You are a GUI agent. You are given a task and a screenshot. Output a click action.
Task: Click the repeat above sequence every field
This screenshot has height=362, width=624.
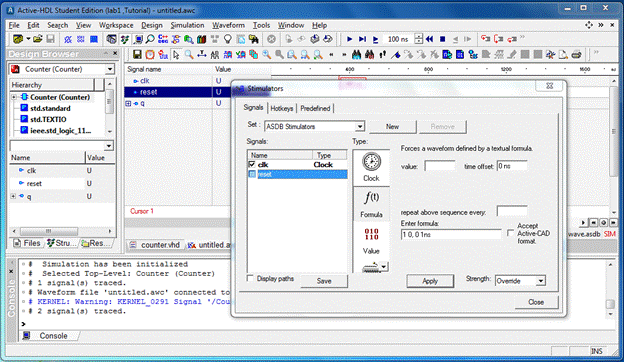[x=512, y=212]
